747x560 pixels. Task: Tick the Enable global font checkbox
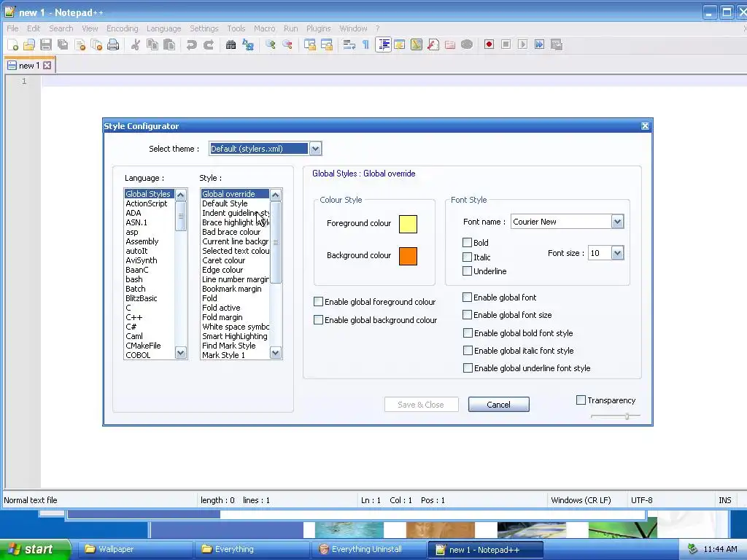pyautogui.click(x=468, y=297)
